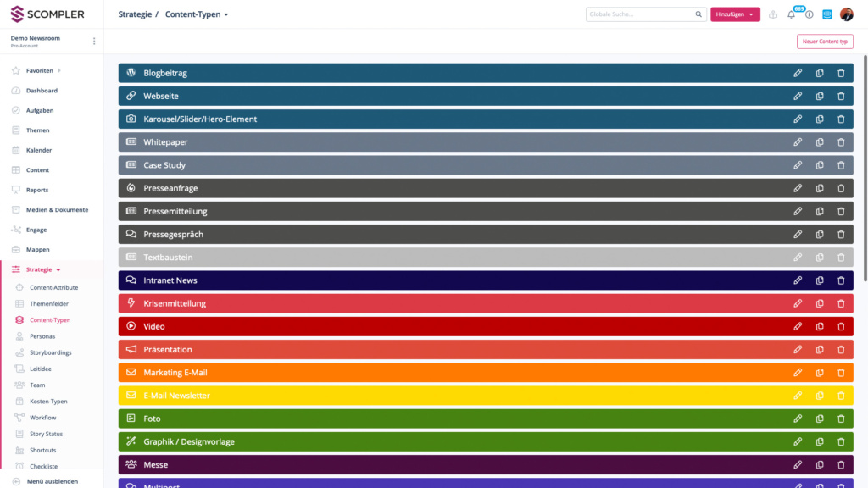Image resolution: width=868 pixels, height=488 pixels.
Task: Click the search magnifier icon
Action: click(698, 14)
